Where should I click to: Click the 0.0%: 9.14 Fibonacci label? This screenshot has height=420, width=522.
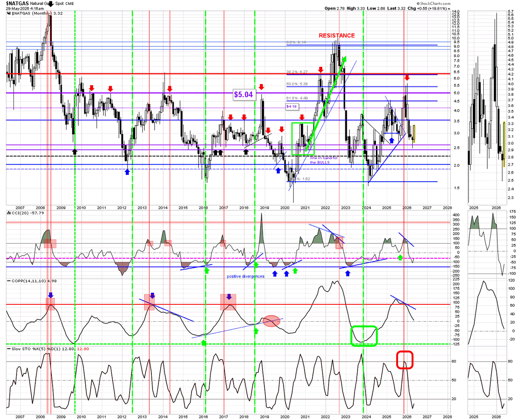click(x=295, y=43)
